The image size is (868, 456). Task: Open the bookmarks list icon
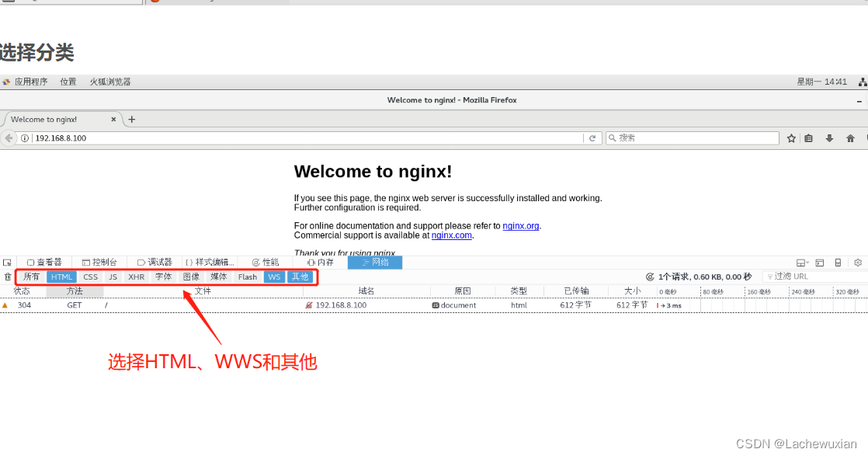click(x=809, y=138)
